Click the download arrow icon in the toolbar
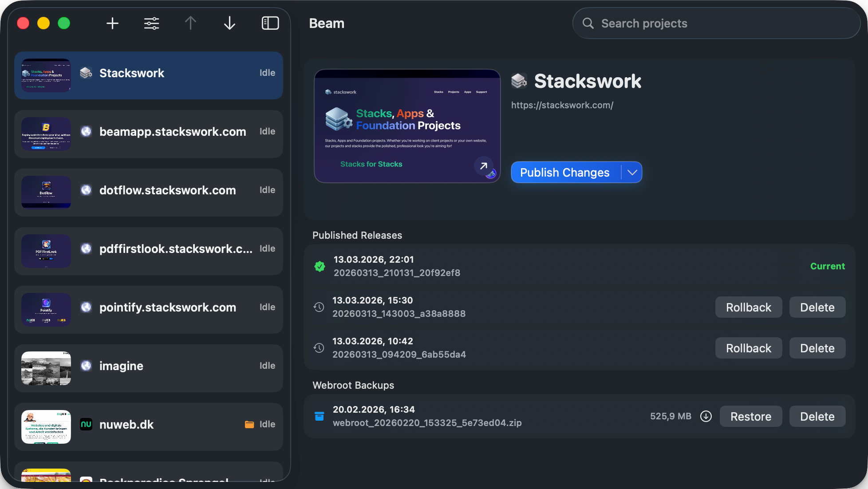The height and width of the screenshot is (489, 868). (229, 23)
